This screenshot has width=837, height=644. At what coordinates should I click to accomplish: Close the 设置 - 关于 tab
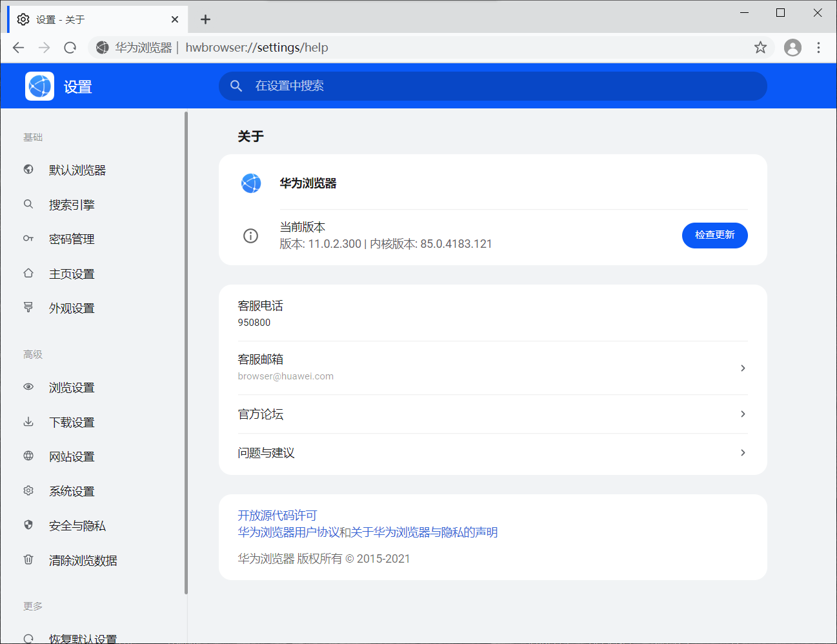pyautogui.click(x=175, y=19)
